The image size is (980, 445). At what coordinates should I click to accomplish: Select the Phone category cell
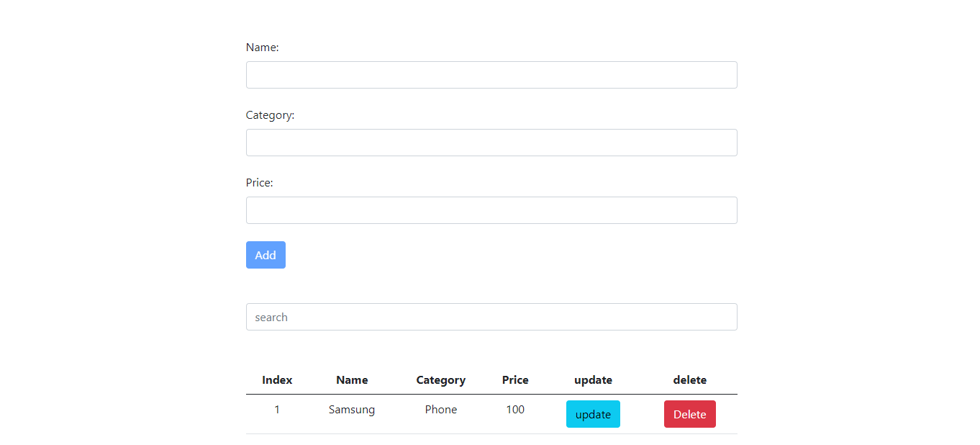pos(440,410)
